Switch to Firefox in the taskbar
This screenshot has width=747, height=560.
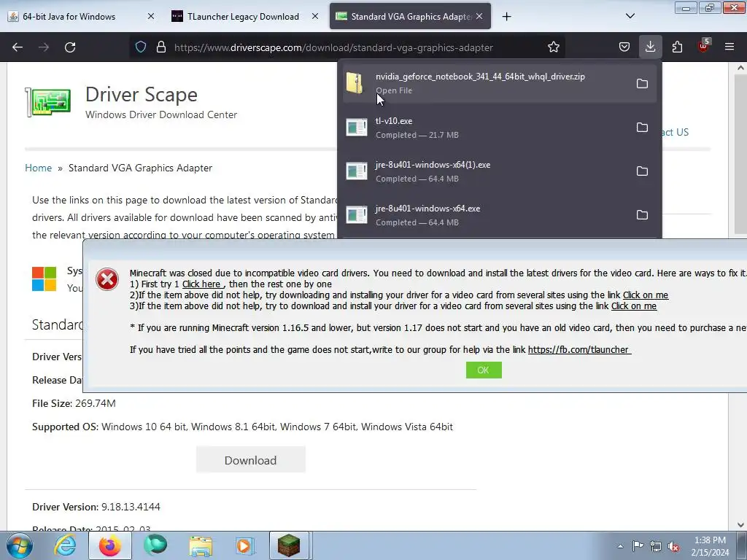[x=110, y=546]
